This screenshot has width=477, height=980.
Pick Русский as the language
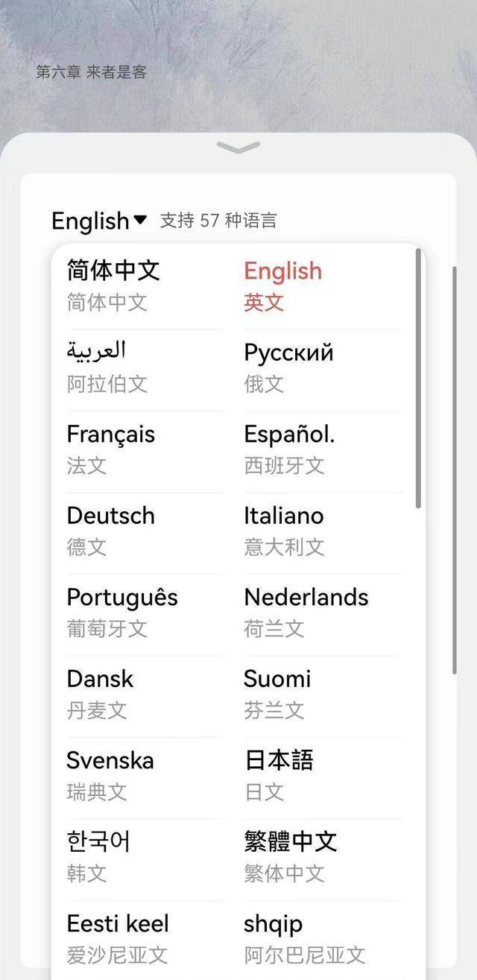coord(288,367)
